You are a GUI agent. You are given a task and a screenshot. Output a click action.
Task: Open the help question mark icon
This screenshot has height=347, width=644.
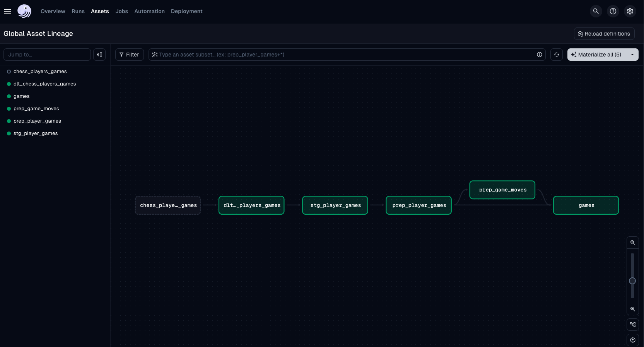coord(613,11)
